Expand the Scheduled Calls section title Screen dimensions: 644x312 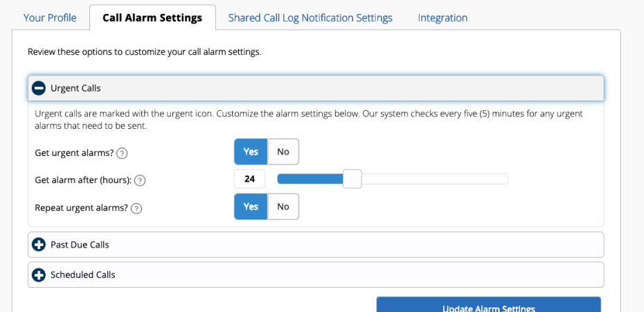tap(83, 275)
